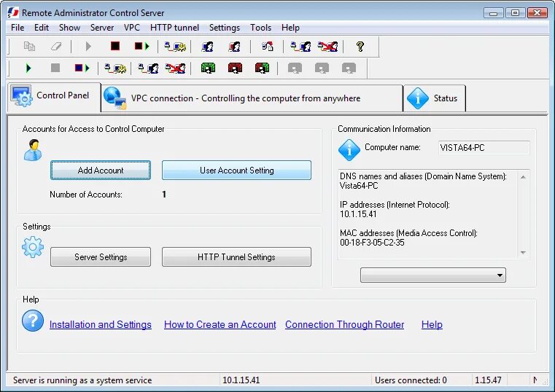This screenshot has height=392, width=555.
Task: Click disconnect red-X icon in the second toolbar row
Action: [175, 68]
